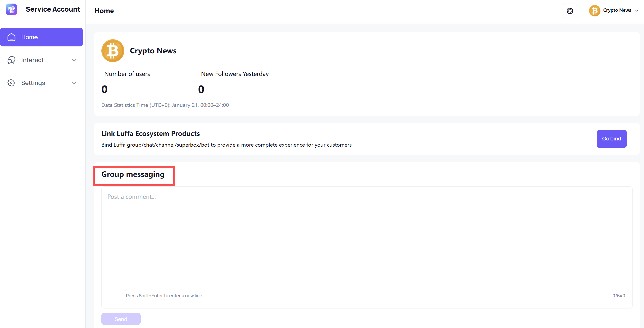
Task: Open the language globe icon
Action: (570, 11)
